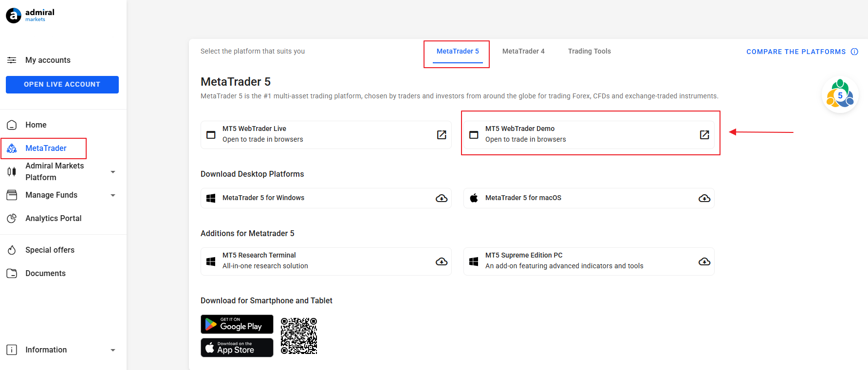Click the info icon beside Compare the Platforms

click(854, 52)
